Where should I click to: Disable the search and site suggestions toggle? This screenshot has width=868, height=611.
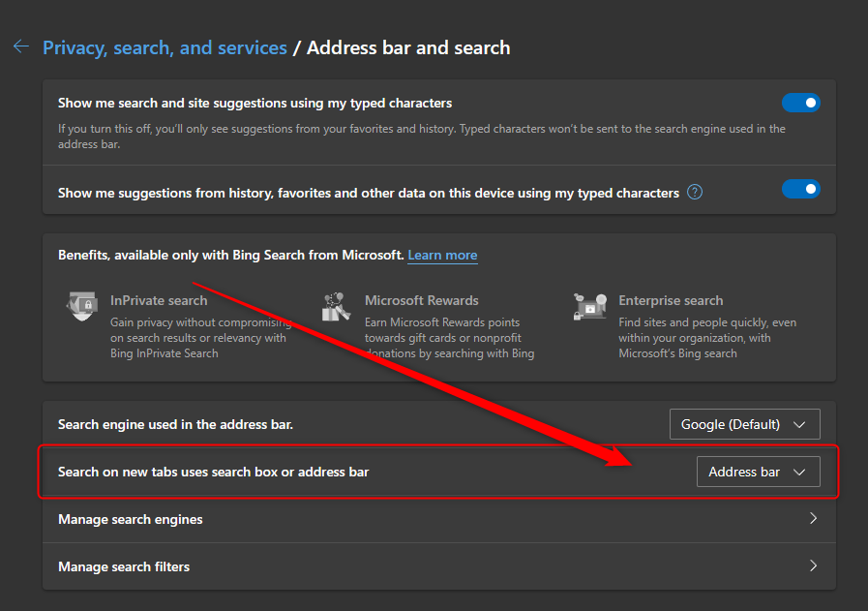[801, 101]
